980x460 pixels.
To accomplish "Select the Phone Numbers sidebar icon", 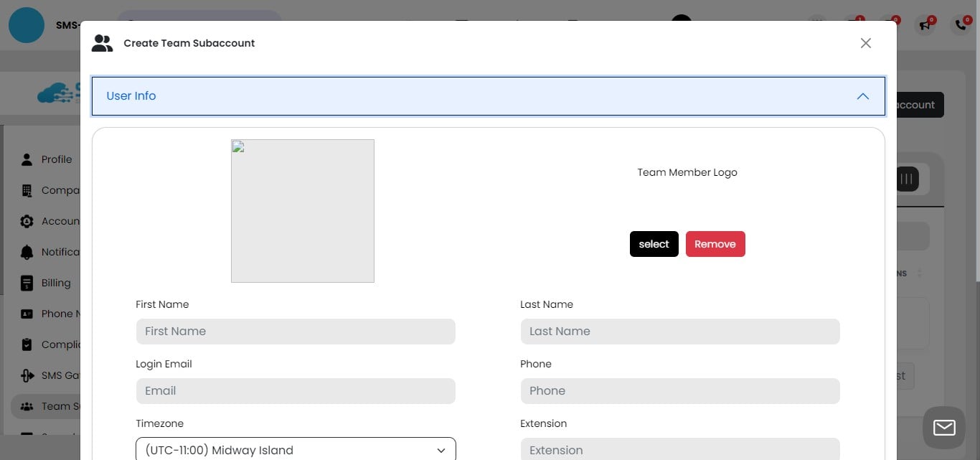I will point(26,314).
